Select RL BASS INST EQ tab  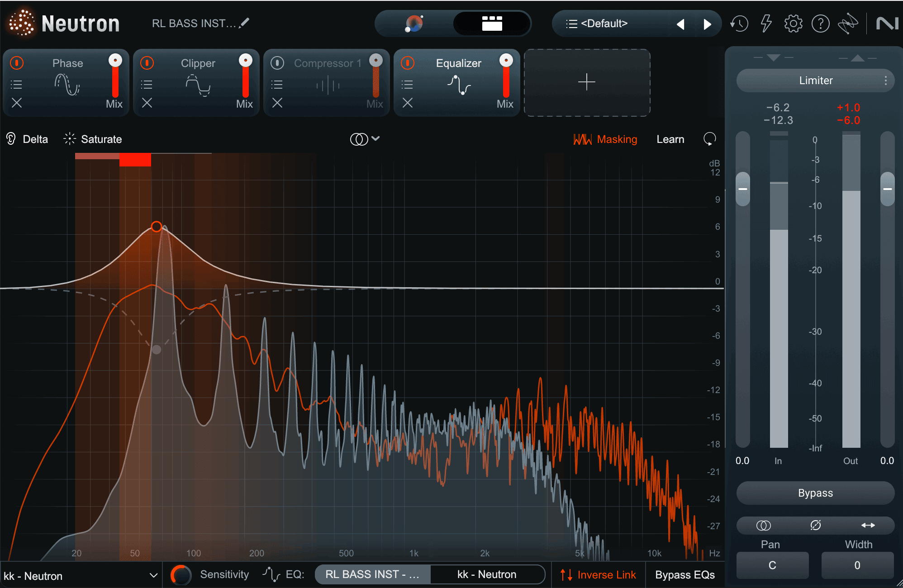coord(373,574)
